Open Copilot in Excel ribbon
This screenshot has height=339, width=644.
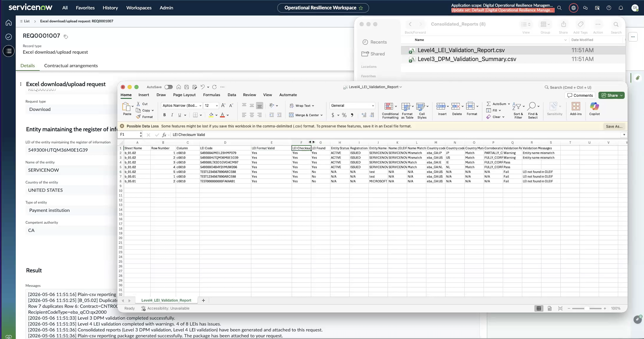pyautogui.click(x=594, y=109)
